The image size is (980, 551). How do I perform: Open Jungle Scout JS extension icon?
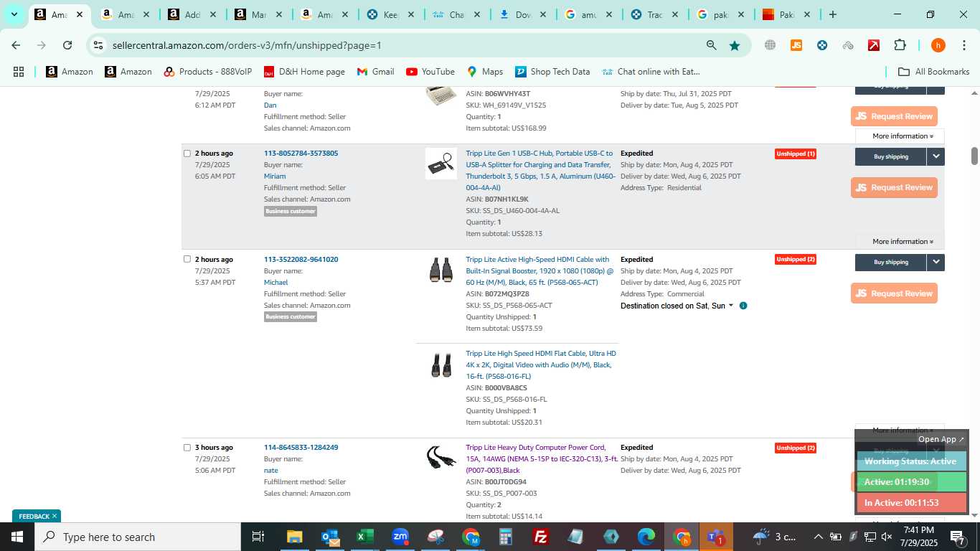[796, 45]
